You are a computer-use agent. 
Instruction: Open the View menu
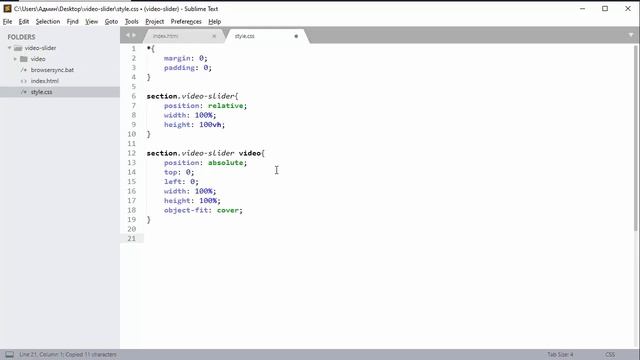[x=91, y=22]
